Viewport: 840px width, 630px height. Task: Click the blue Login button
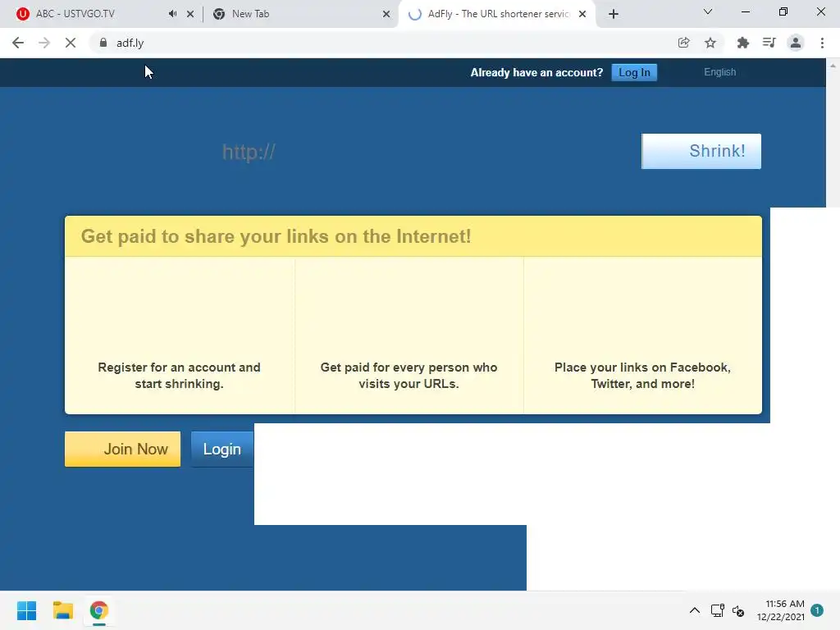pos(221,449)
